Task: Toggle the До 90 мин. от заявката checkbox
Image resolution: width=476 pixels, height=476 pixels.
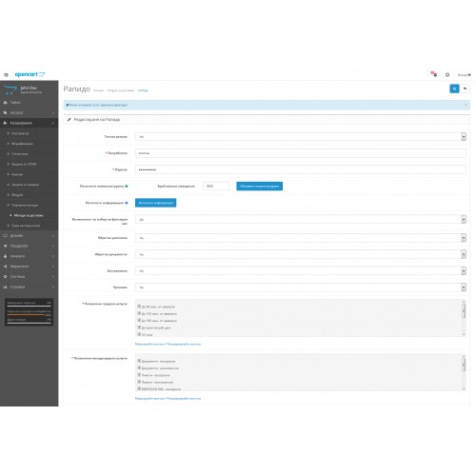Action: [x=139, y=307]
